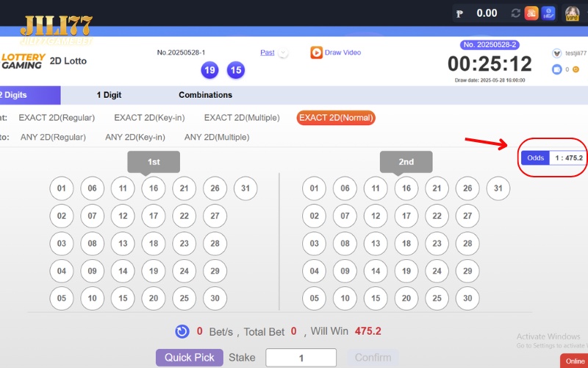The width and height of the screenshot is (588, 368).
Task: Pick number 09 in the 1st group
Action: (x=93, y=271)
